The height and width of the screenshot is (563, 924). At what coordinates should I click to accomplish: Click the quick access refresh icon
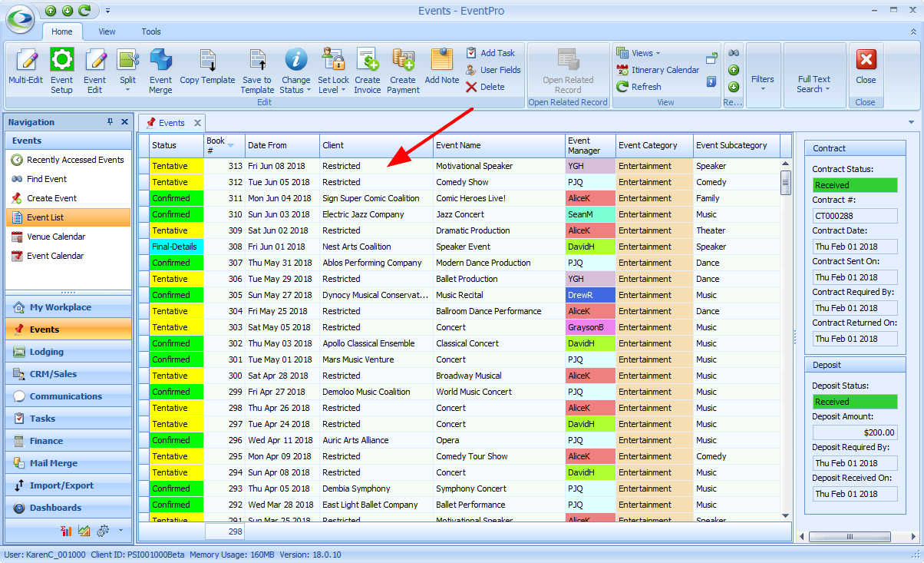coord(84,11)
